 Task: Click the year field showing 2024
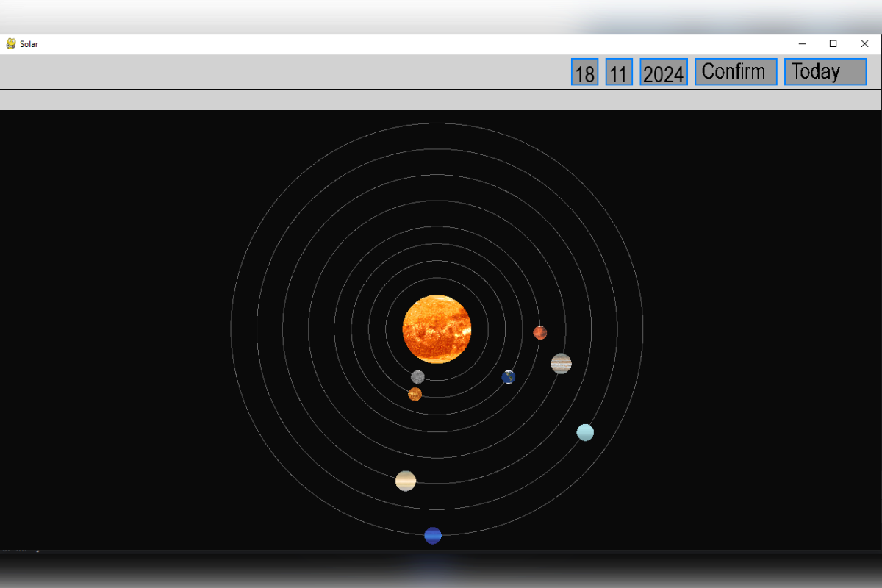click(x=664, y=73)
